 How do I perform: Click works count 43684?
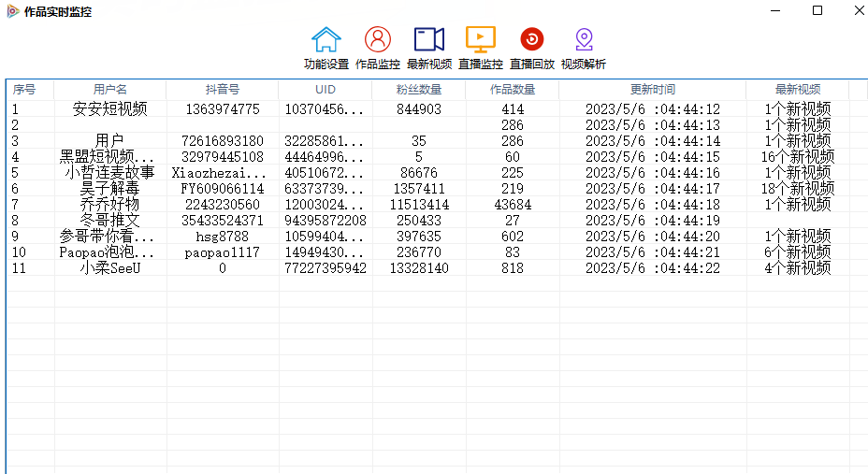[512, 205]
